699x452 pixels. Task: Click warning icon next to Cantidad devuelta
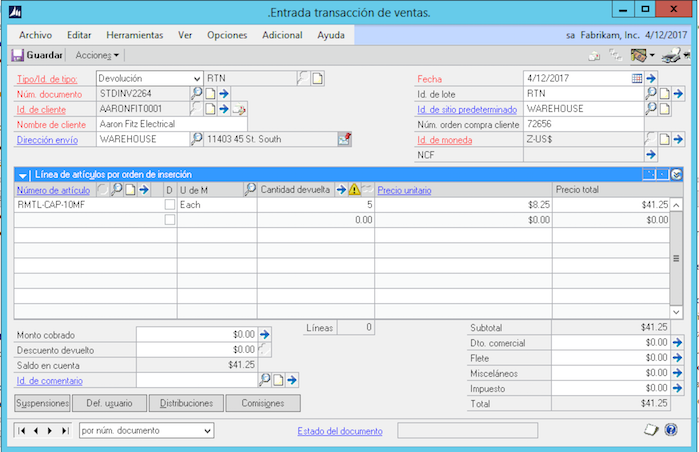tap(353, 189)
